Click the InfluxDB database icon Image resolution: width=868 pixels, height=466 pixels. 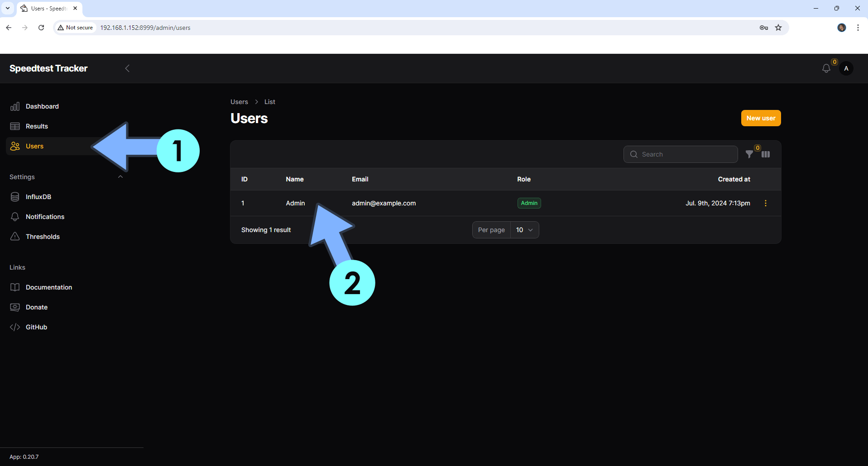click(x=15, y=197)
